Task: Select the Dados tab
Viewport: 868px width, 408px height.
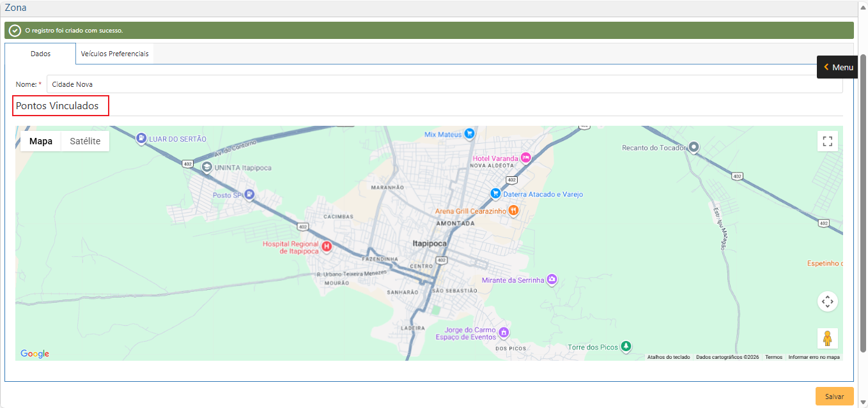Action: tap(40, 54)
